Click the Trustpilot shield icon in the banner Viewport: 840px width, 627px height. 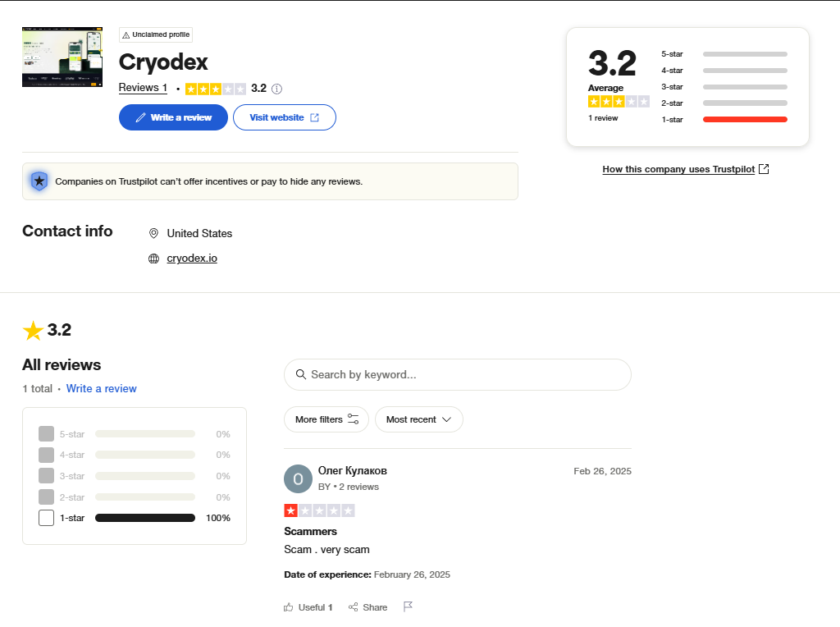[x=39, y=181]
